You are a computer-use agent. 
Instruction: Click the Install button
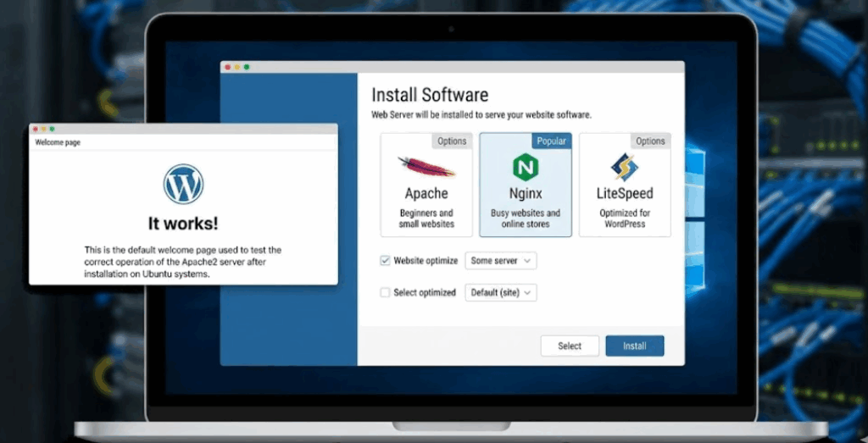(x=634, y=346)
